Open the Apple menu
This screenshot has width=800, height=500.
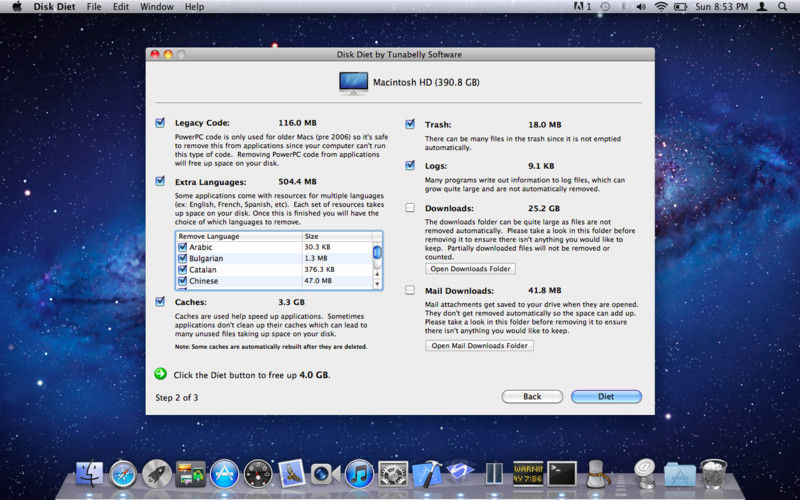click(17, 7)
